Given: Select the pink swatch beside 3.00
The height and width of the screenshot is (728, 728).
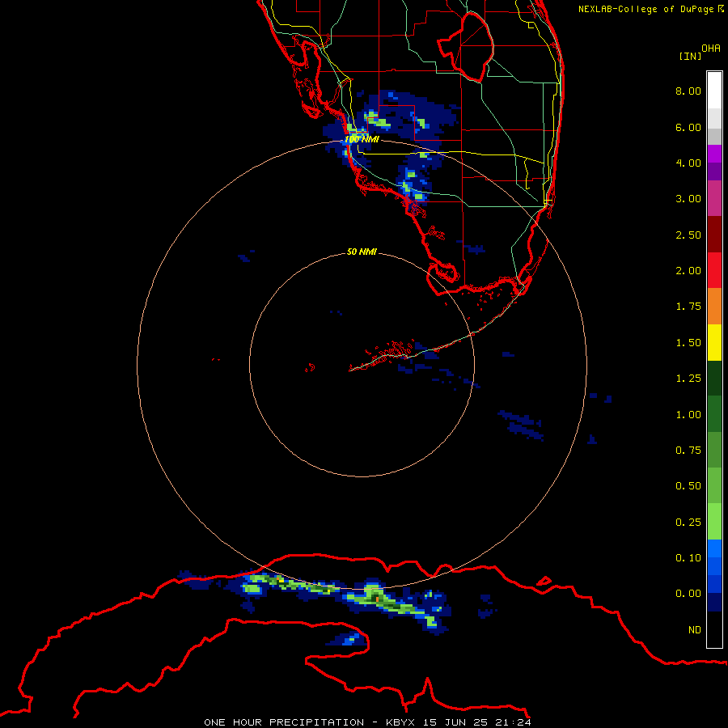Looking at the screenshot, I should (714, 198).
